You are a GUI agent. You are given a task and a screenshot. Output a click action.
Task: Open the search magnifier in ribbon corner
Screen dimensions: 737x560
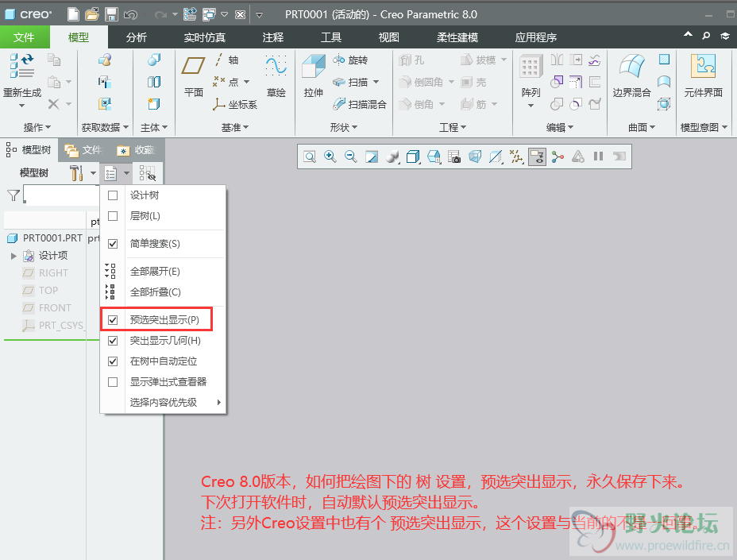pos(706,36)
